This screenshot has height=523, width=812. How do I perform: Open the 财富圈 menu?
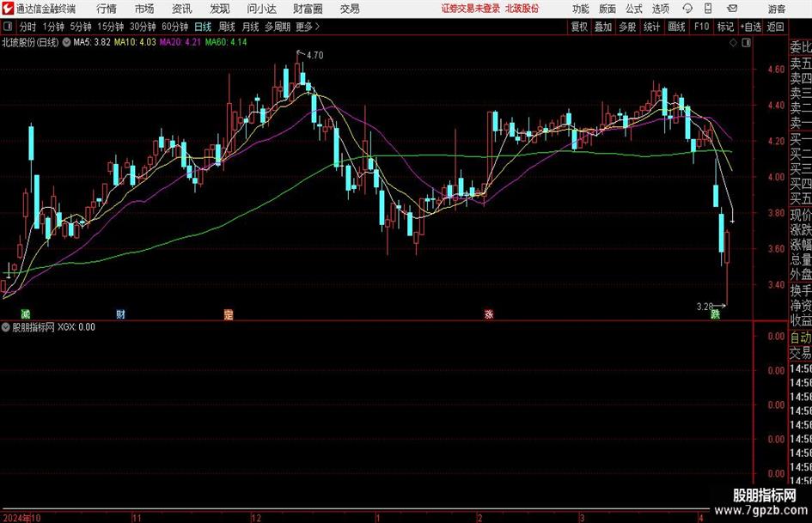308,9
